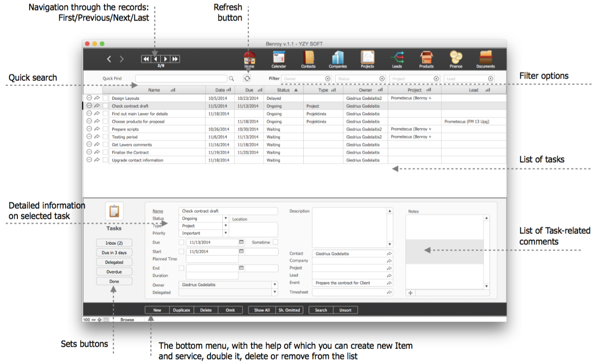Open the Priority dropdown
The height and width of the screenshot is (364, 595).
pos(226,233)
